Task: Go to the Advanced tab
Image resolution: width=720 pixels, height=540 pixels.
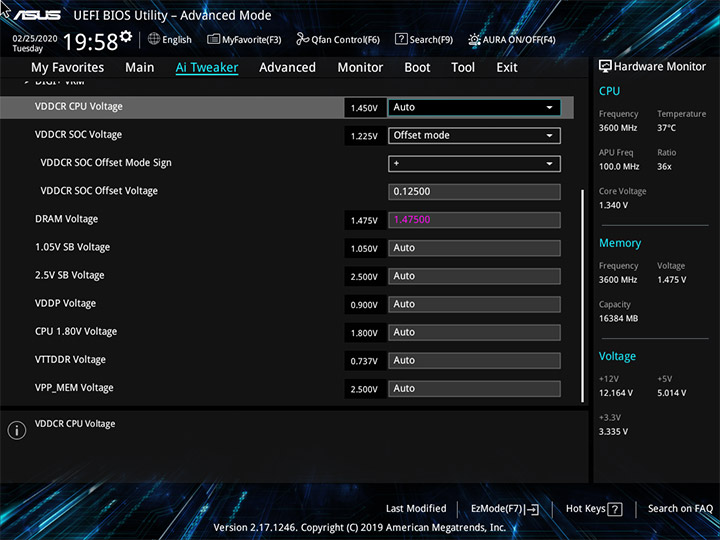Action: 287,68
